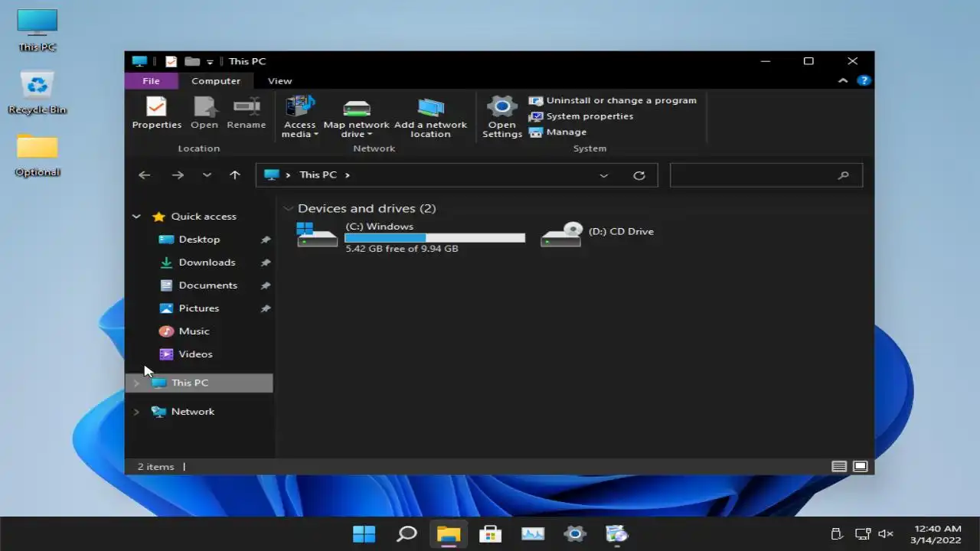Select Desktop in Quick access
Viewport: 980px width, 551px height.
(199, 240)
